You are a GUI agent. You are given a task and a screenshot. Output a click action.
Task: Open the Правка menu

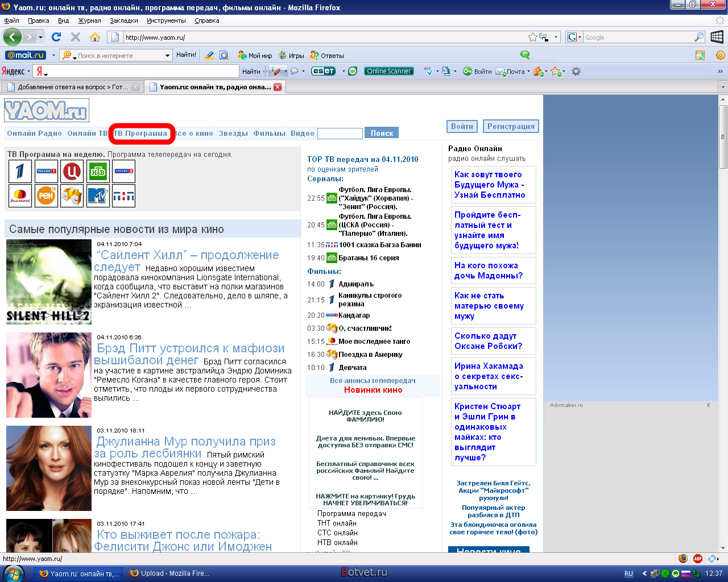(x=39, y=20)
